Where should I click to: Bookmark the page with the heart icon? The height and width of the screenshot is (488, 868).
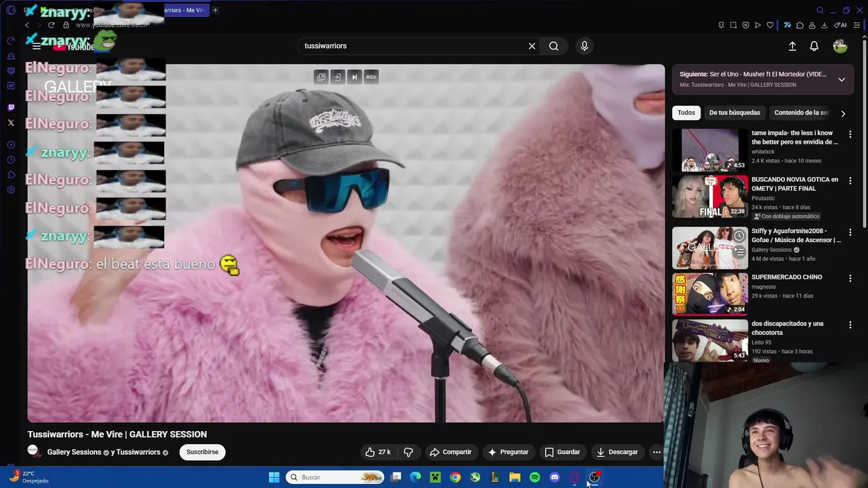770,25
